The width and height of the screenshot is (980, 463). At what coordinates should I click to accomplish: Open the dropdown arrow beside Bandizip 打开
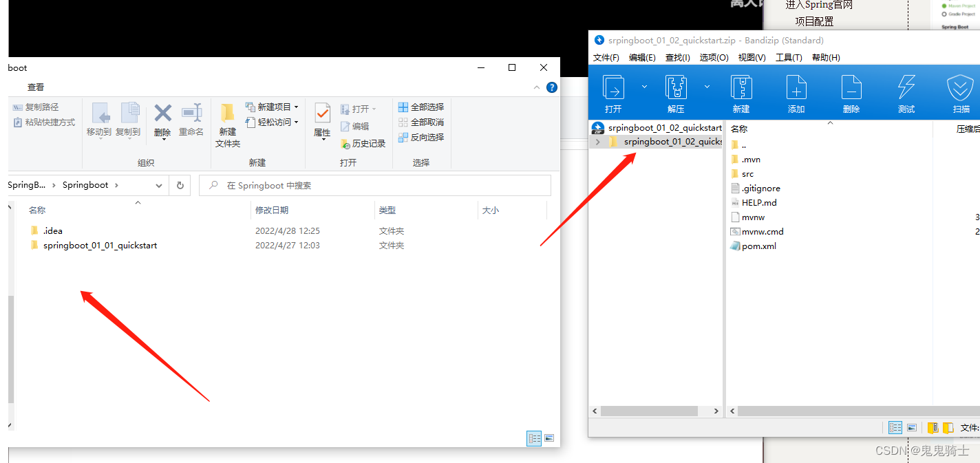point(644,87)
